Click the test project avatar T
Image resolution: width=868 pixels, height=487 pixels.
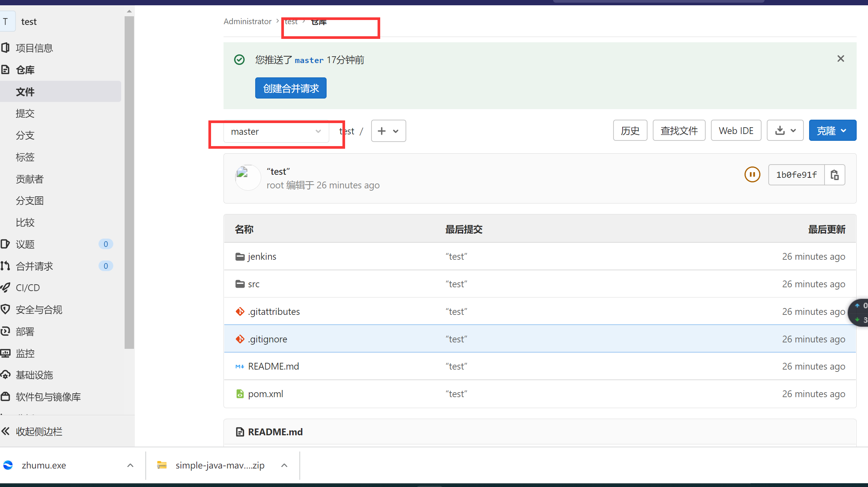7,21
